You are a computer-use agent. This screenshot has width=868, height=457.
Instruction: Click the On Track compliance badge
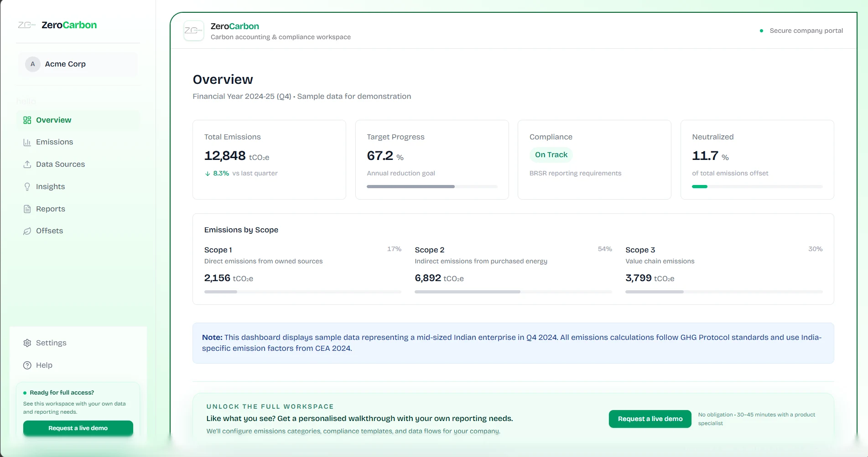point(551,155)
